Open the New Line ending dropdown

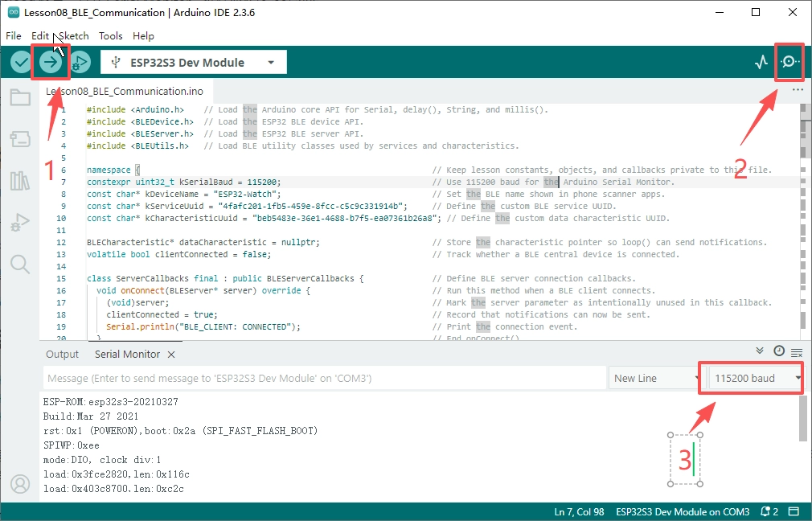657,378
